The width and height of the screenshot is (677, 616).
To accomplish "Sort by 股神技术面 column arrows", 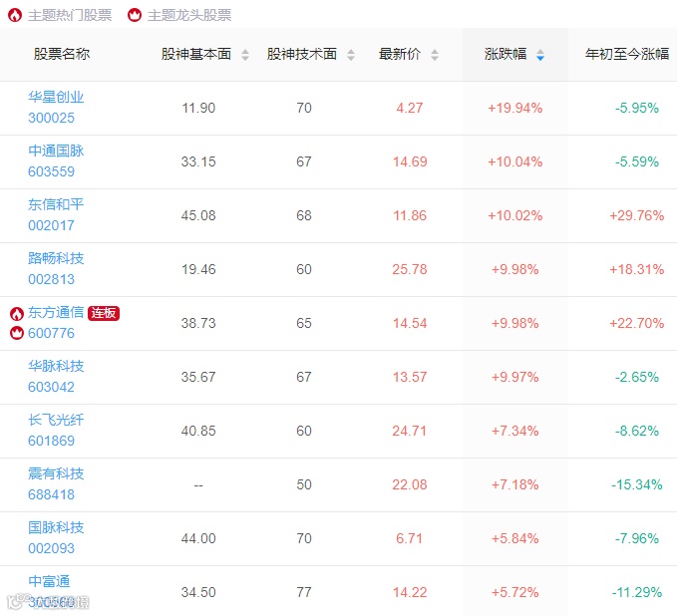I will tap(351, 55).
